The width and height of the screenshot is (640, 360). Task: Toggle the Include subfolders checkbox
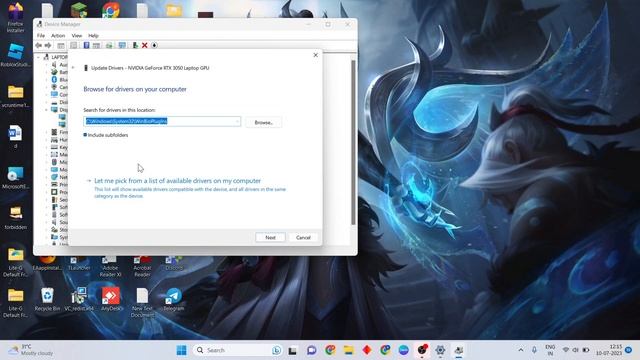coord(85,135)
